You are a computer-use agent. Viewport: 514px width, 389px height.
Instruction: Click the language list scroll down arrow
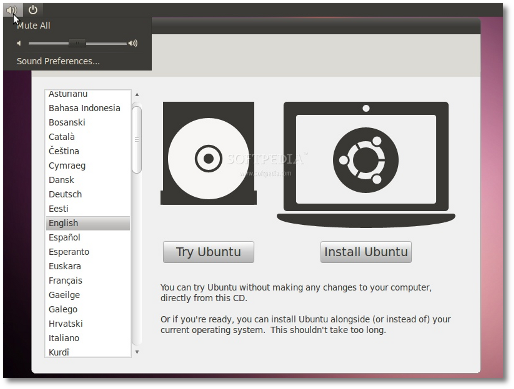point(137,352)
